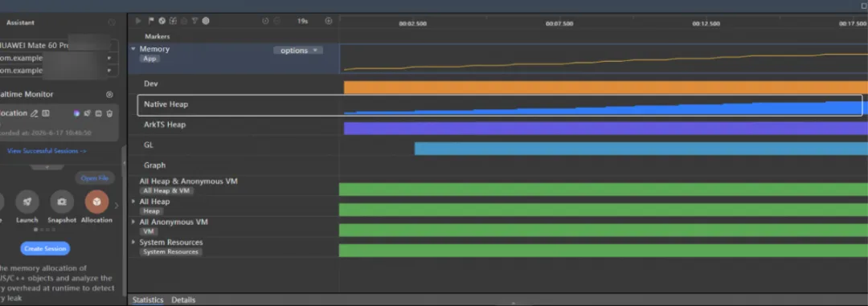Image resolution: width=868 pixels, height=306 pixels.
Task: Click the 19s duration readout
Action: point(302,21)
